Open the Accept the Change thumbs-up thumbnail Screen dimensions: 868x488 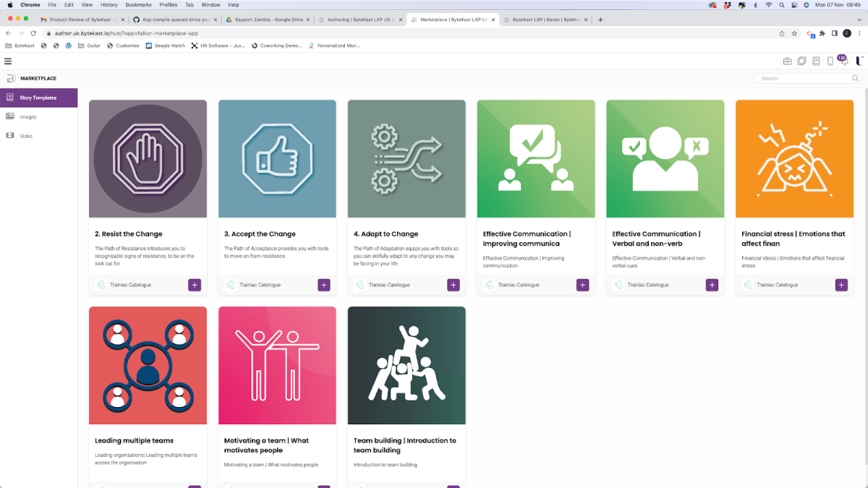[x=277, y=159]
